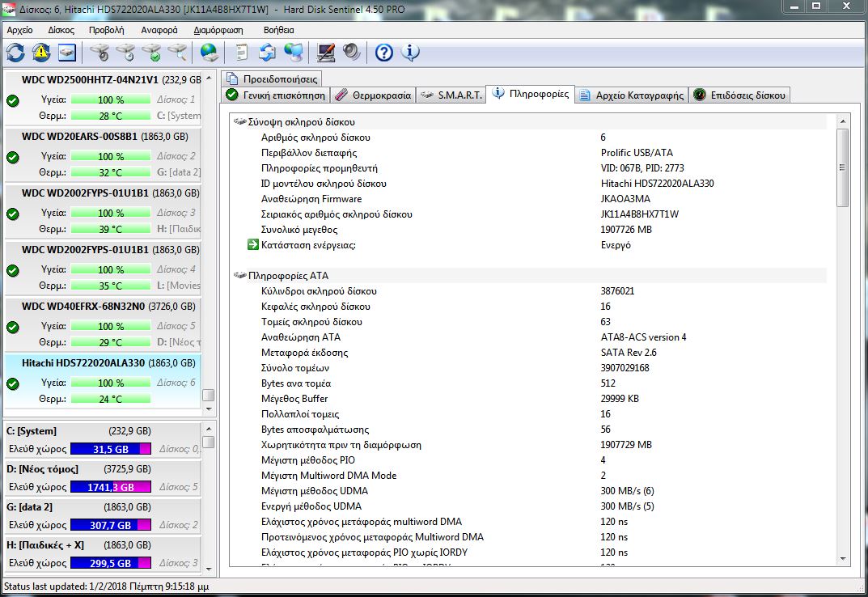Click the blue disk panel toolbar icon
This screenshot has height=597, width=868.
66,53
